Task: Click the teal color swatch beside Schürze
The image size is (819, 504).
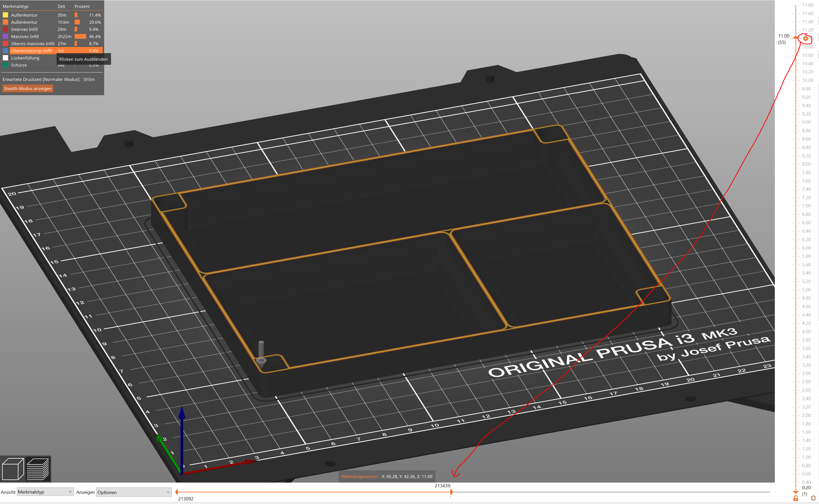Action: point(5,65)
